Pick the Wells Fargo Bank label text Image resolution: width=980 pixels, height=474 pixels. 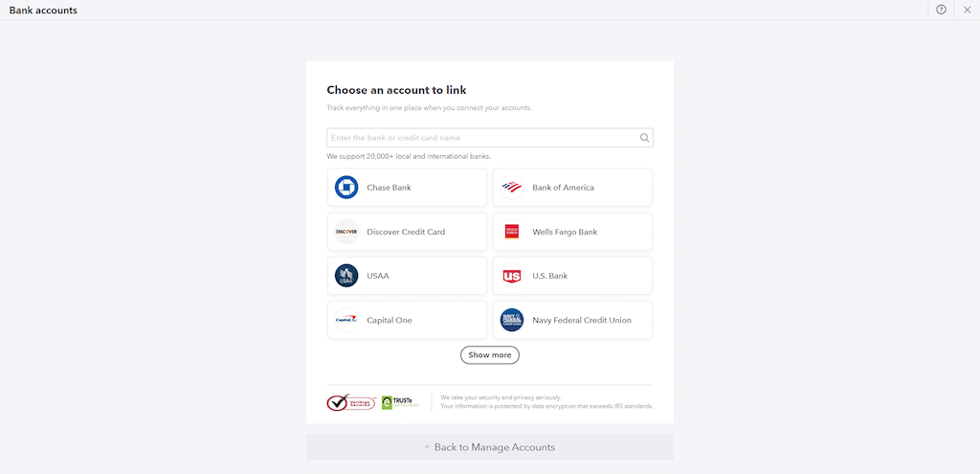(x=565, y=232)
